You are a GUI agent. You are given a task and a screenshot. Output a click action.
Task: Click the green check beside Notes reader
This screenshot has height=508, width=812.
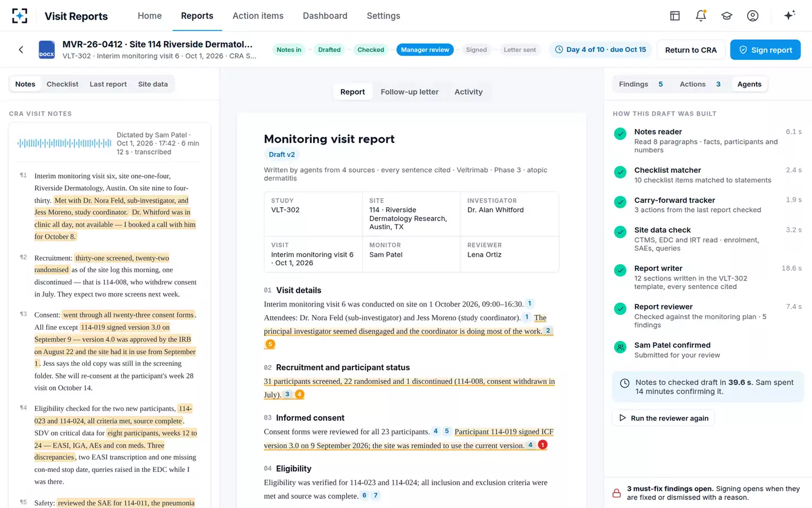click(620, 134)
